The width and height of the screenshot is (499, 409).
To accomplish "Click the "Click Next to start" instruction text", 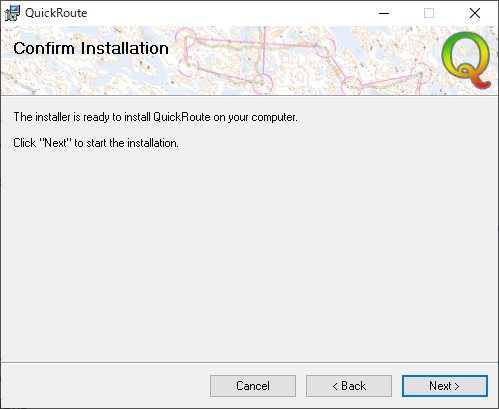I will tap(96, 143).
